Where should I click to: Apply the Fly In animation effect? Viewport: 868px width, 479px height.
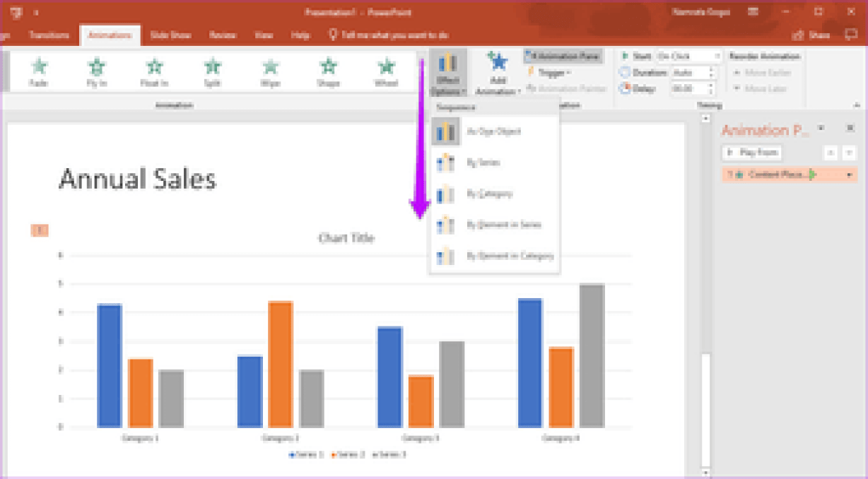point(97,72)
